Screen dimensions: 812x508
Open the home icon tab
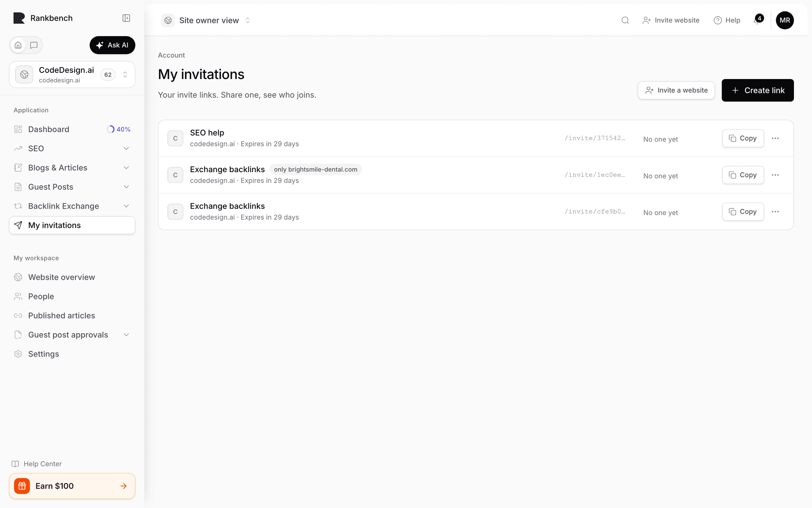(18, 45)
